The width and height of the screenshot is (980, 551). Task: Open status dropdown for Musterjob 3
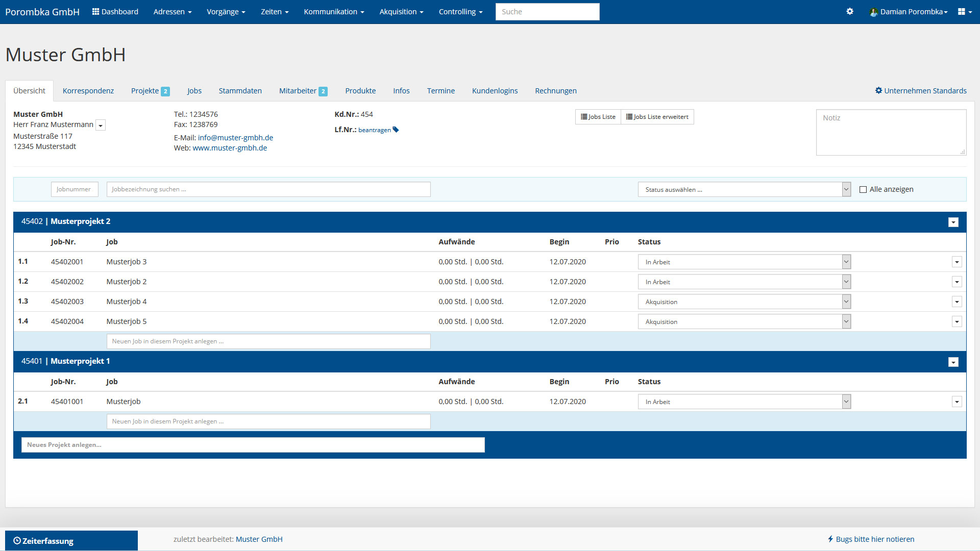744,262
